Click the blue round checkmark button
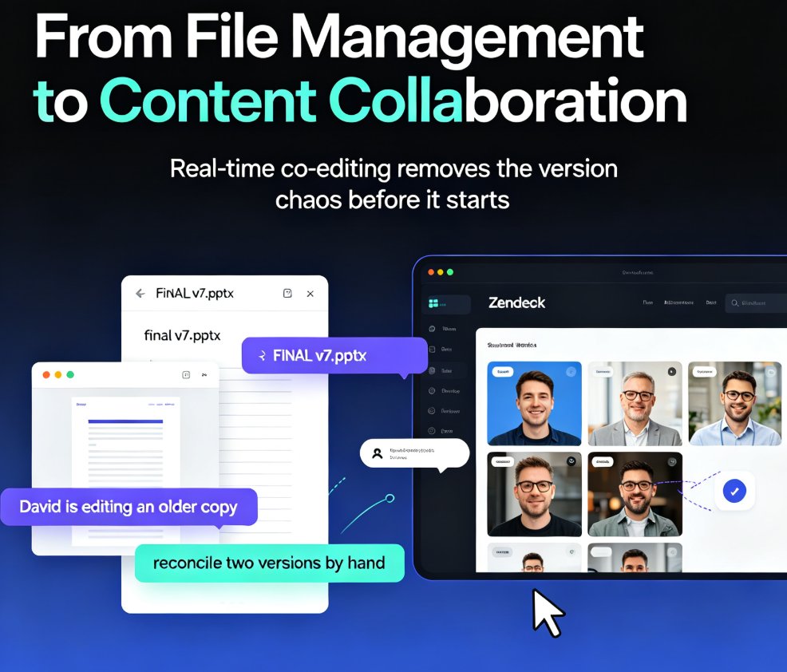Screen dimensions: 787x672 734,492
